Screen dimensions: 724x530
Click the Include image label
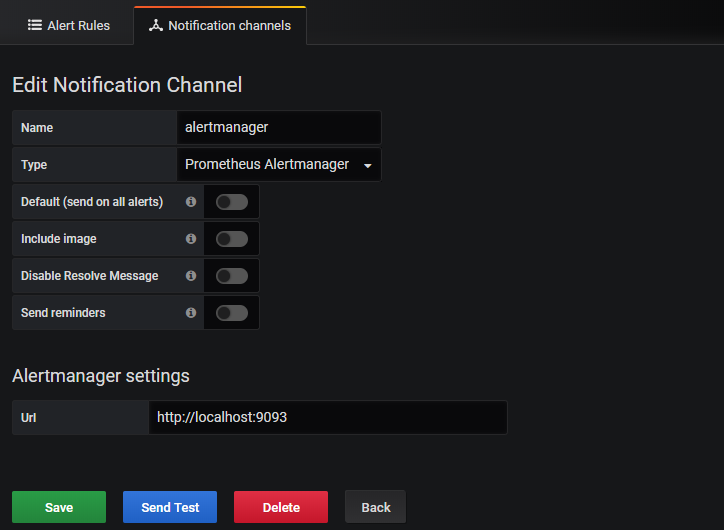[59, 239]
